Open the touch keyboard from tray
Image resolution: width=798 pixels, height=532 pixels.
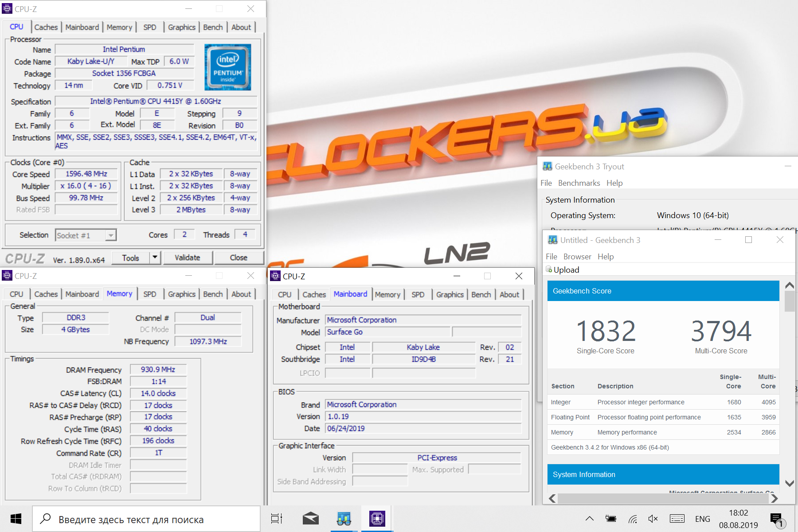pyautogui.click(x=677, y=519)
